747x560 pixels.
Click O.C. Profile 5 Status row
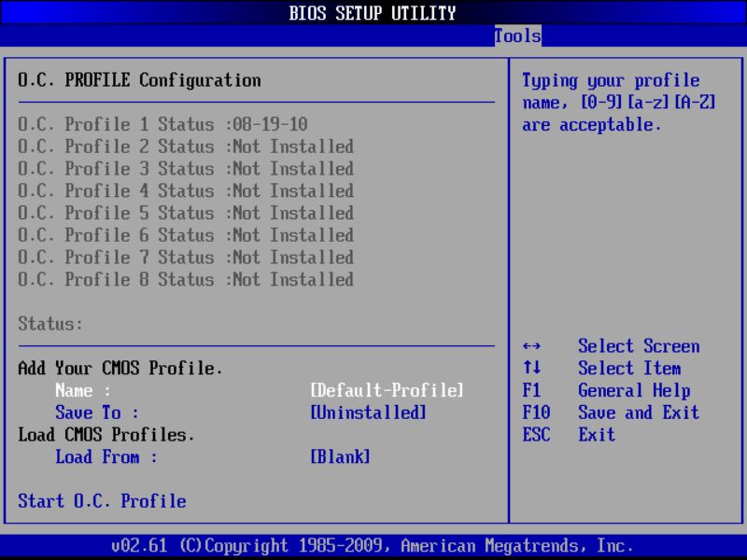pyautogui.click(x=186, y=213)
